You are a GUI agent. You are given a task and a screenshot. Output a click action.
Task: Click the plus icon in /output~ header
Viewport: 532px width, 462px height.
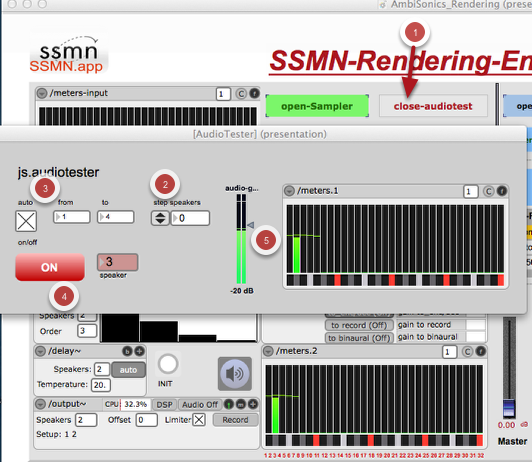(253, 404)
